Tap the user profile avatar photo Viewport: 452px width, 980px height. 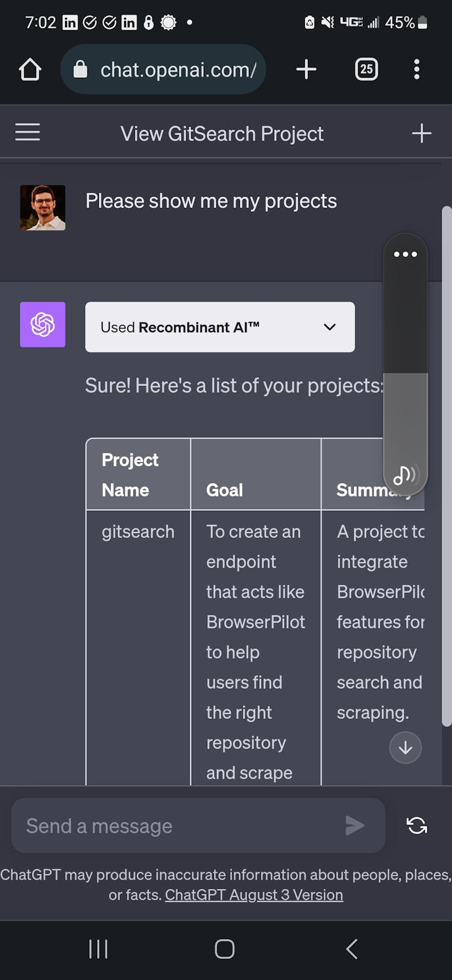click(x=43, y=207)
